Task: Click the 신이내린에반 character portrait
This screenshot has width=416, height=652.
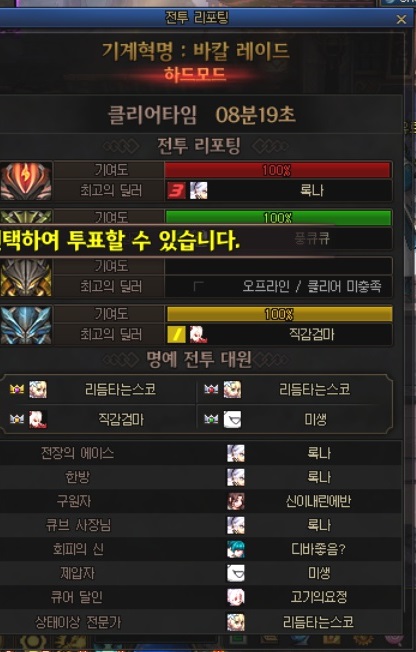Action: click(236, 501)
